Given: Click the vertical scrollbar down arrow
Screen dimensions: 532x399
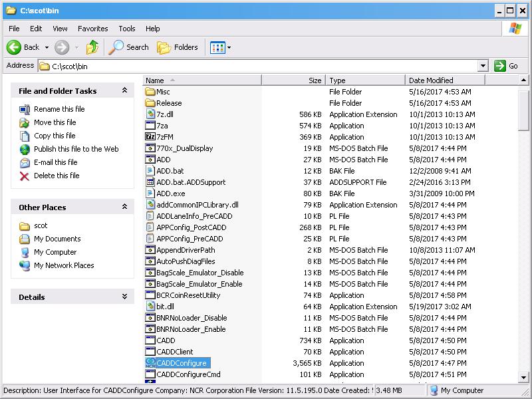Looking at the screenshot, I should [523, 377].
